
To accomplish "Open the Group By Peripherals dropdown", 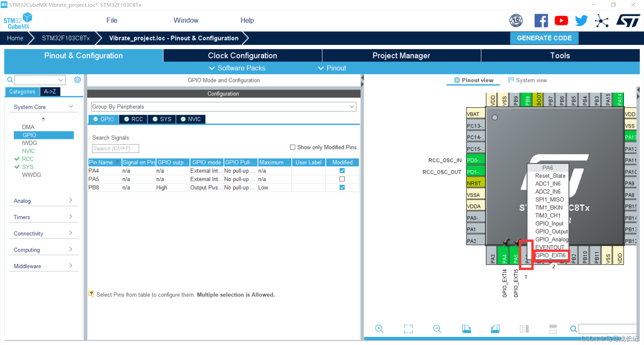I will tap(223, 107).
